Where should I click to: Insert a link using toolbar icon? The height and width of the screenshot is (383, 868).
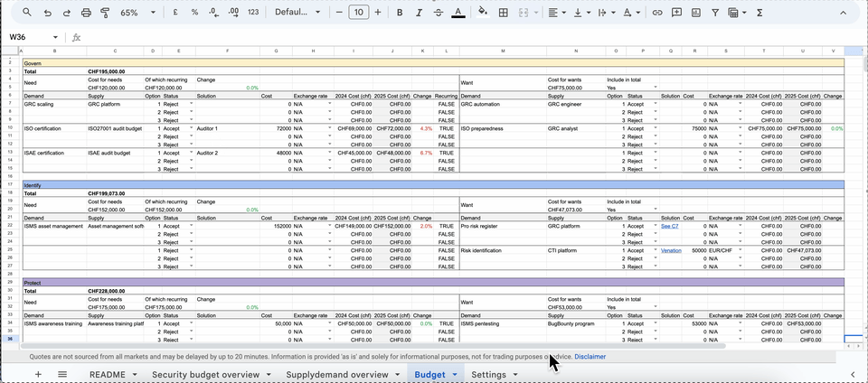coord(657,13)
